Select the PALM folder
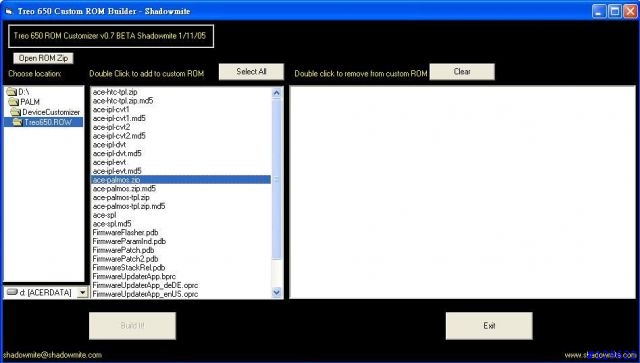Image resolution: width=640 pixels, height=363 pixels. click(x=30, y=102)
